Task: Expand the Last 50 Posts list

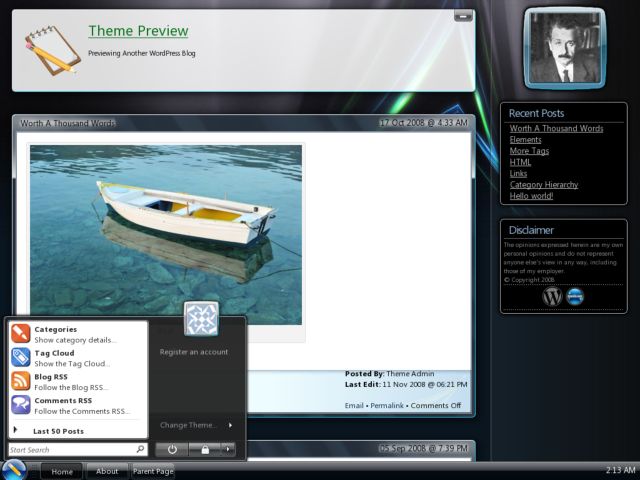Action: 58,431
